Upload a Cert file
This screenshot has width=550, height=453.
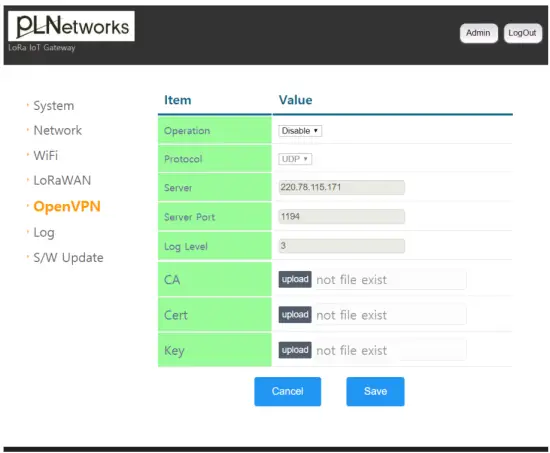point(295,315)
